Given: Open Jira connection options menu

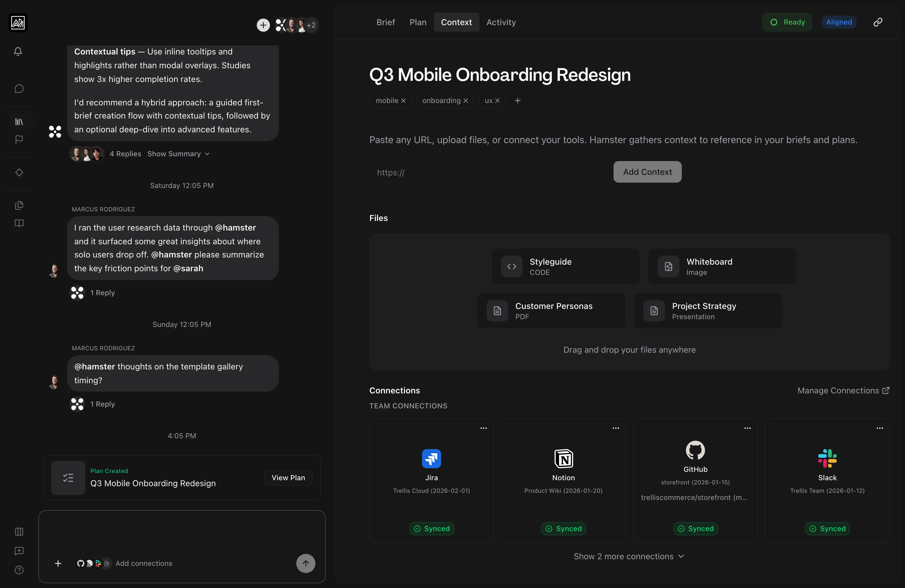Looking at the screenshot, I should pyautogui.click(x=483, y=428).
